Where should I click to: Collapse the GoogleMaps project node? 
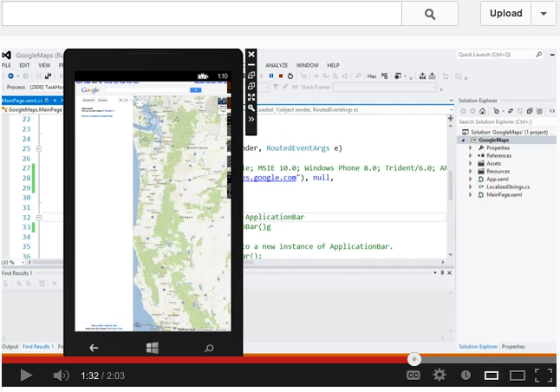[x=463, y=140]
